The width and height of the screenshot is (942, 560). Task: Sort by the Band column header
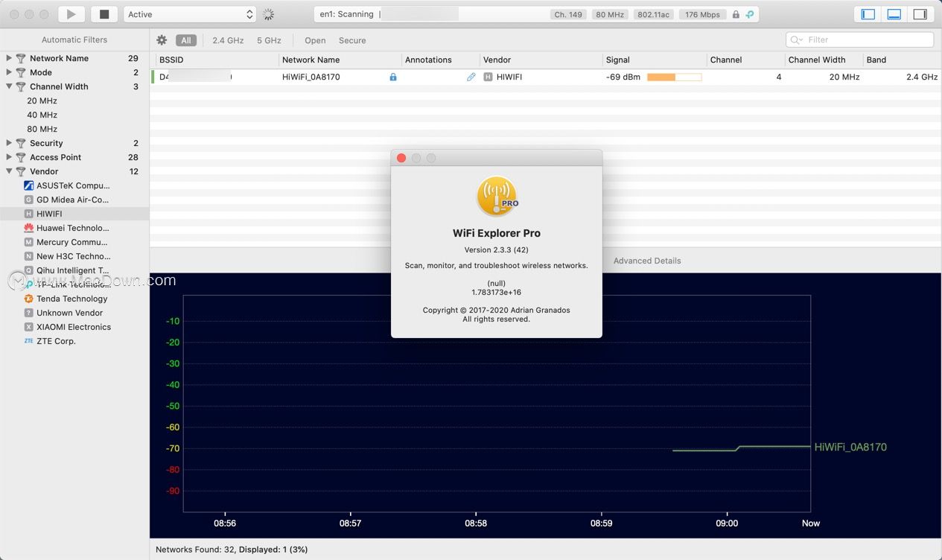[x=902, y=60]
